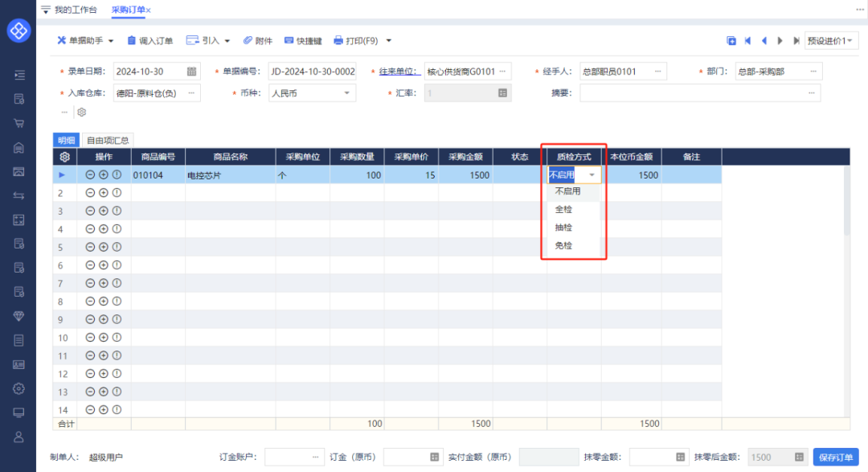Select 不启用 from the dropdown list
Image resolution: width=868 pixels, height=472 pixels.
[574, 191]
